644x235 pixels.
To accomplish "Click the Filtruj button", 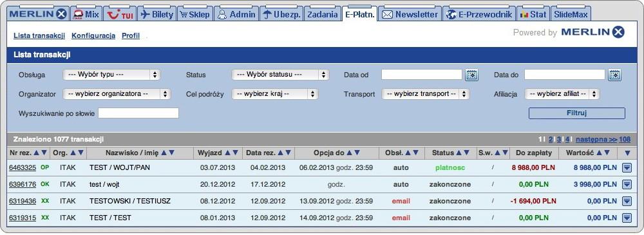I will (576, 113).
